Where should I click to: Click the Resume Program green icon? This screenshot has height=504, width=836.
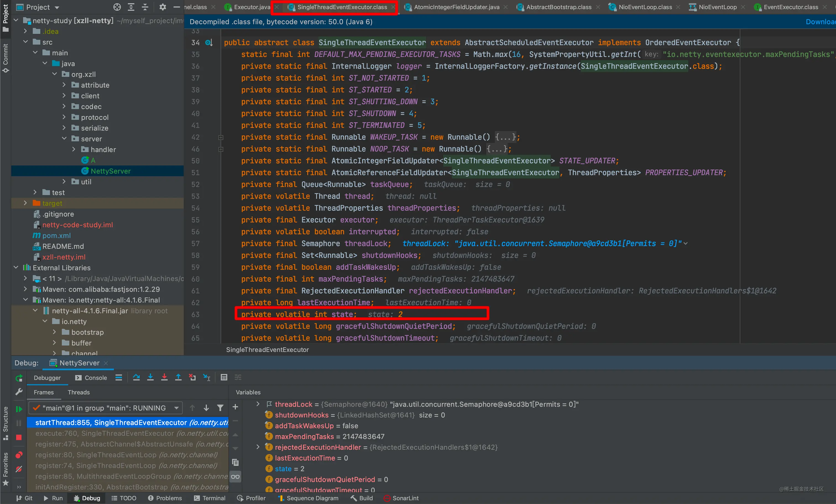19,409
